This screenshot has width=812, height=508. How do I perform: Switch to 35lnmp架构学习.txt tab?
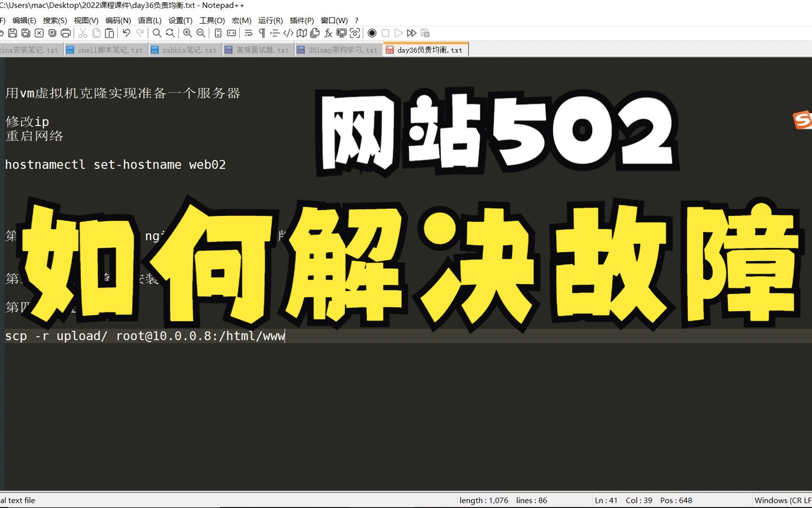point(337,50)
